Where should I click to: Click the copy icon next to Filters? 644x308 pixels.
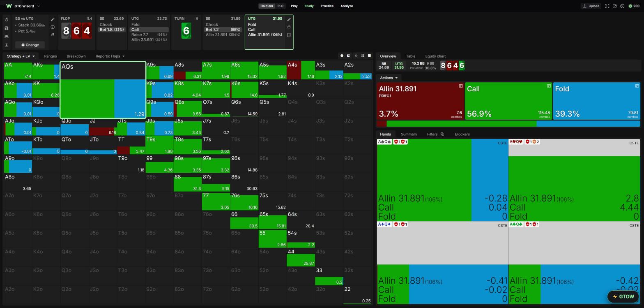[x=442, y=134]
